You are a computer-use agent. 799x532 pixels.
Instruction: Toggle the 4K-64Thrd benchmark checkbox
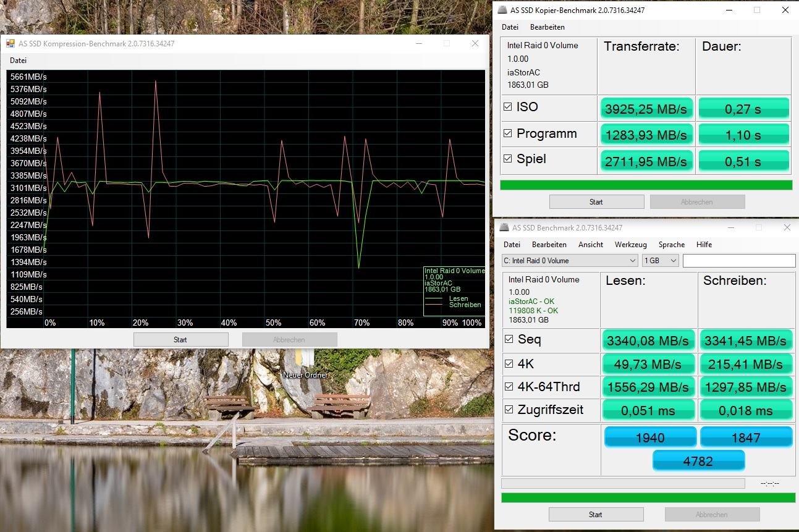tap(509, 387)
